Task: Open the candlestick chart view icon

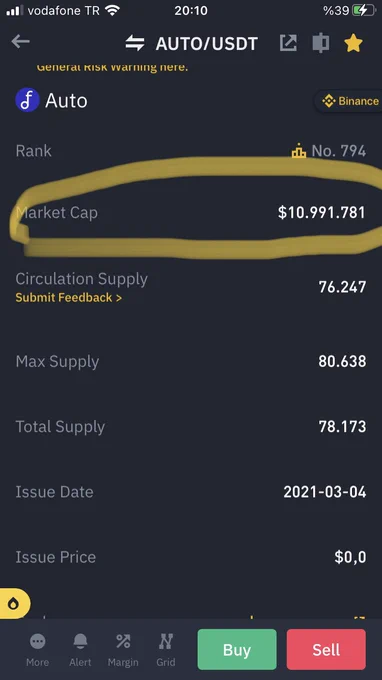Action: click(x=321, y=43)
